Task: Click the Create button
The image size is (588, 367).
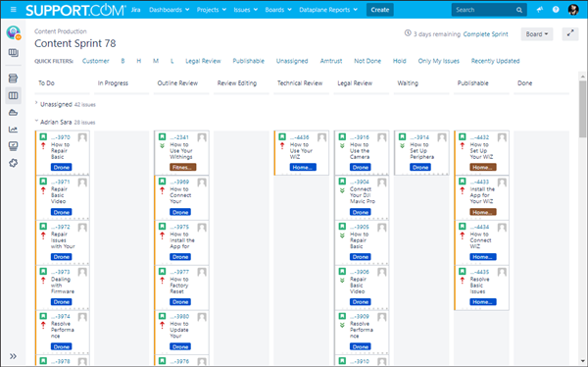Action: [x=380, y=10]
